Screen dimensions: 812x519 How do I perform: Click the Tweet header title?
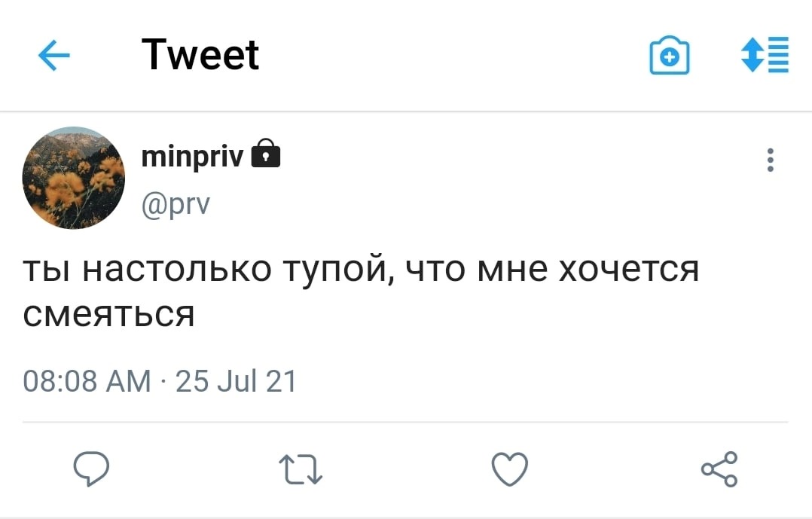pyautogui.click(x=200, y=55)
